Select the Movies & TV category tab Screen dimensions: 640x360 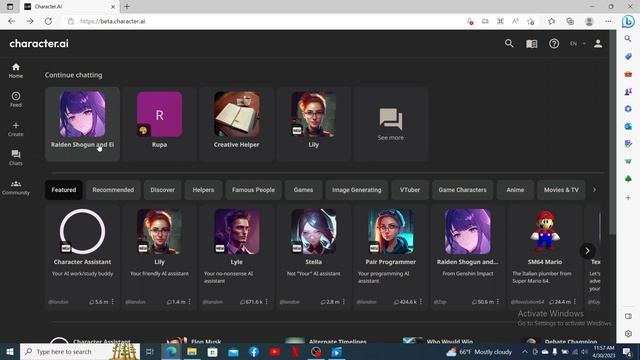point(561,190)
